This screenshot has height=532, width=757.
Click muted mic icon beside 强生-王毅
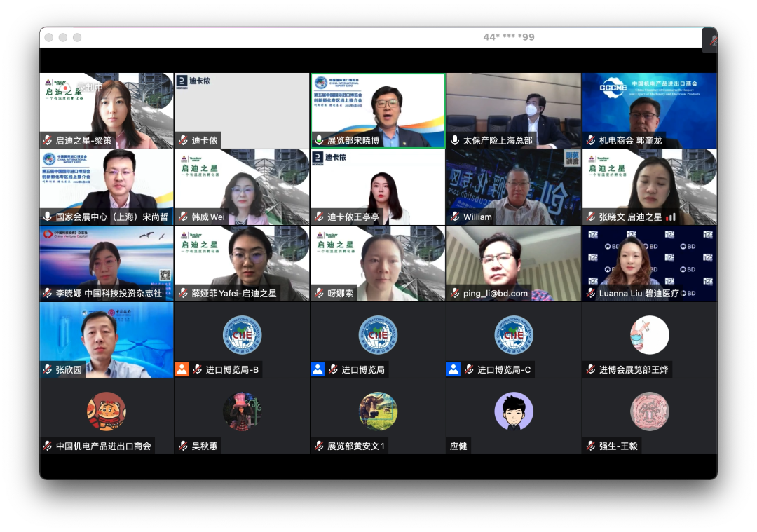tap(590, 446)
